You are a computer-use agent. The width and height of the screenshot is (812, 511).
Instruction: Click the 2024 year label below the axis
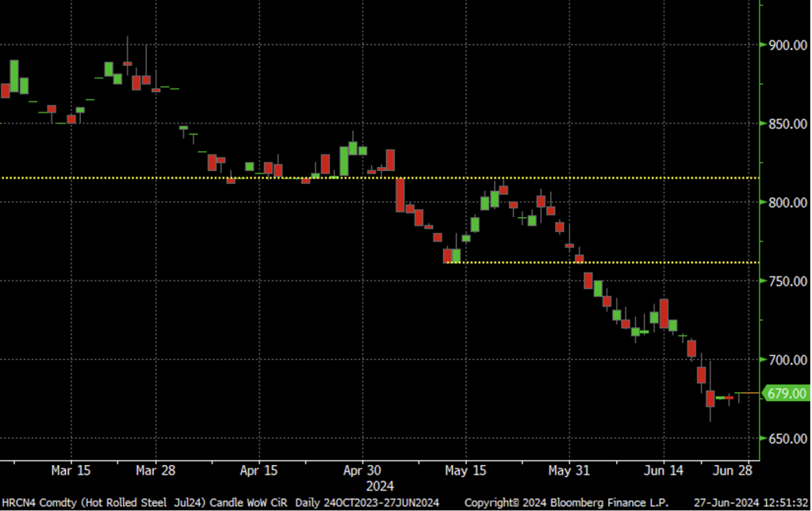coord(379,486)
